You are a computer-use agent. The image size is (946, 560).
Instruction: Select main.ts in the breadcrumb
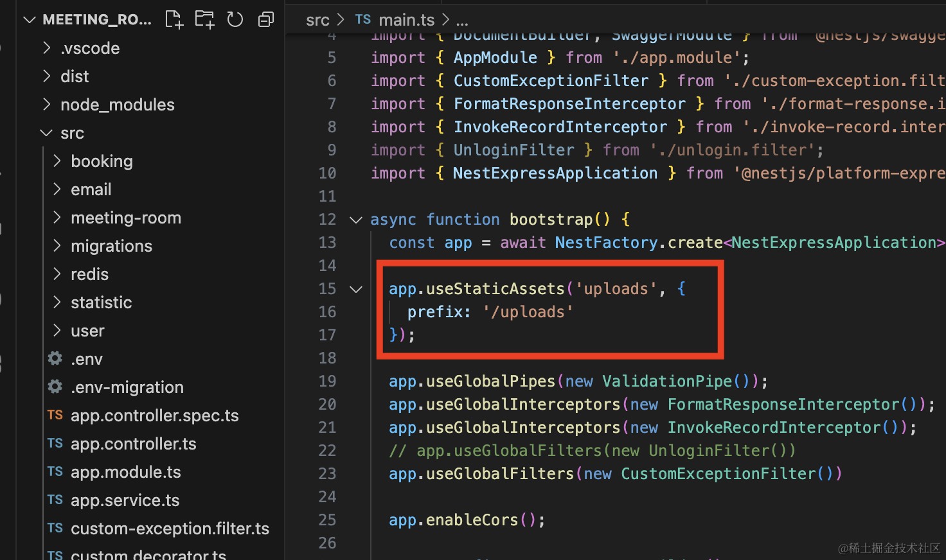(406, 20)
